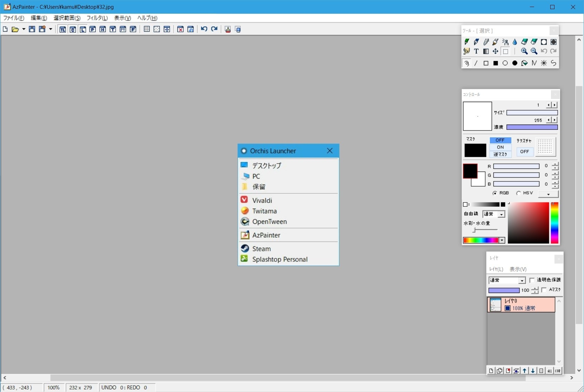Screen dimensions: 584x392
Task: Delete the current layer icon
Action: point(508,371)
